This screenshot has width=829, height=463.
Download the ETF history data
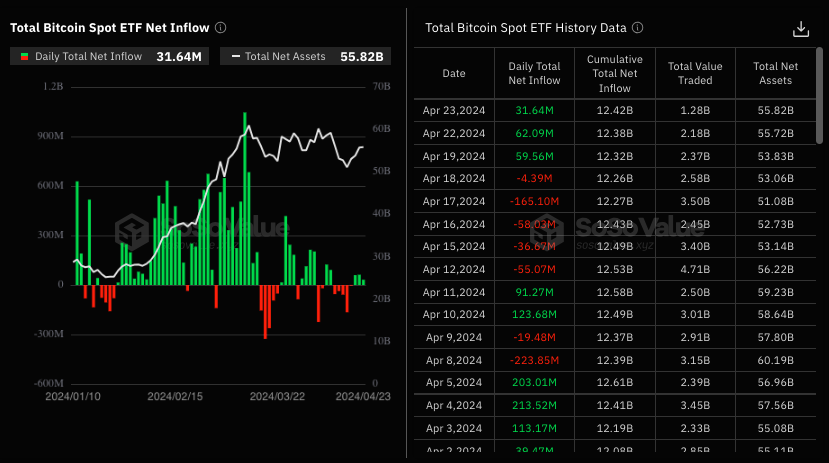[x=800, y=29]
